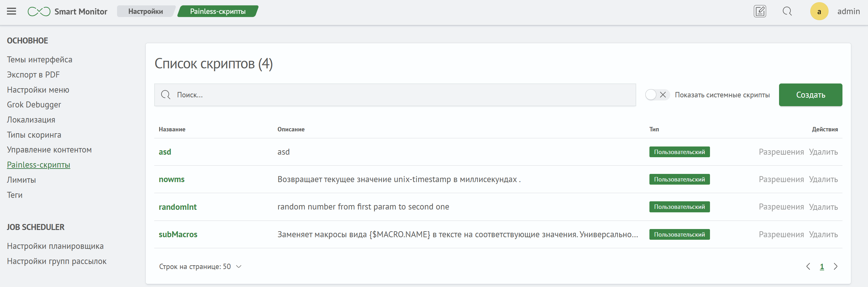
Task: Go to next page with right arrow
Action: pyautogui.click(x=836, y=266)
